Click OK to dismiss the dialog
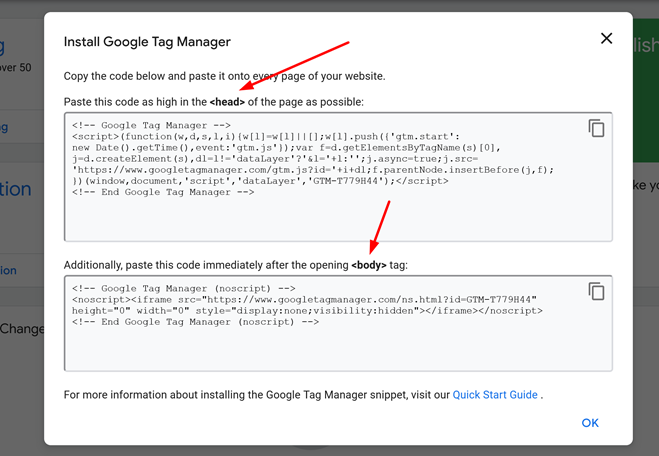 [590, 423]
